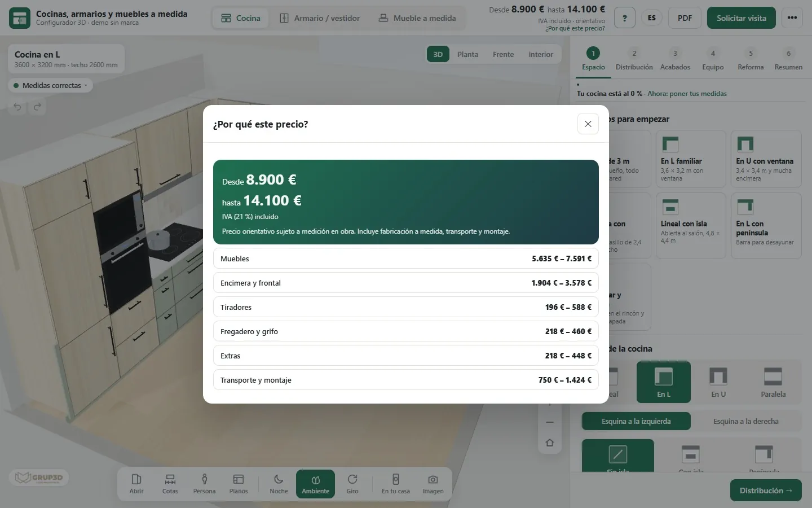This screenshot has width=812, height=508.
Task: Pick the Lineal con isla preset card
Action: [x=690, y=226]
